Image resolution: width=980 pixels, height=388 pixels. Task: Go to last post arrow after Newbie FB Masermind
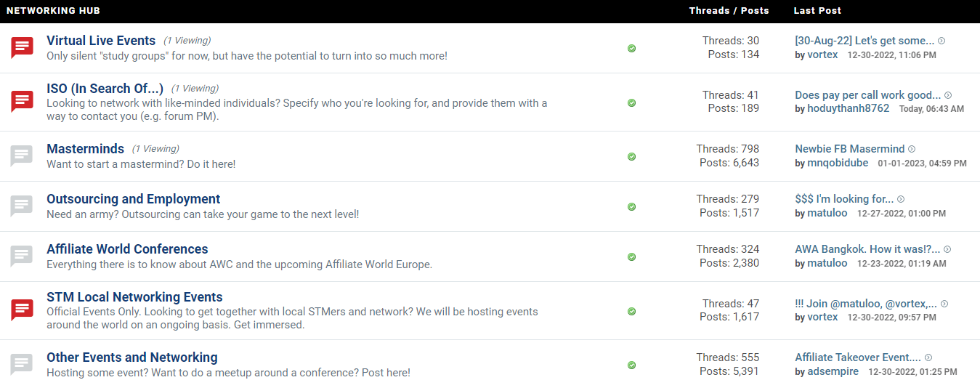click(x=912, y=149)
